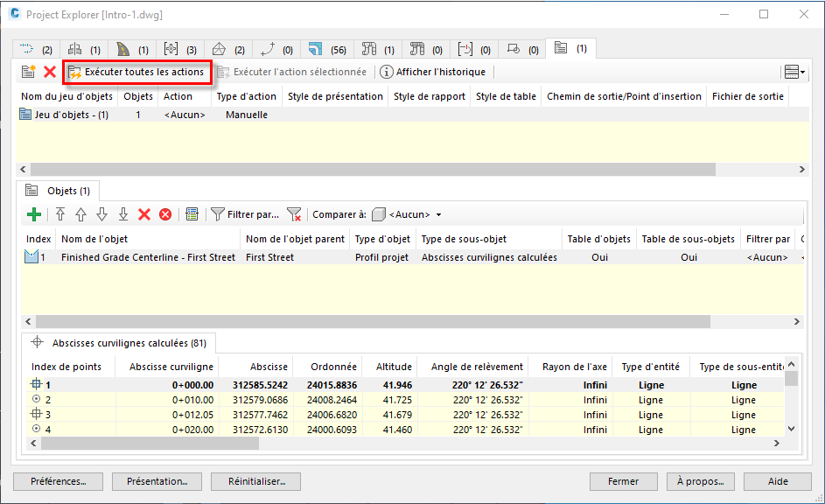The height and width of the screenshot is (504, 825).
Task: Open the alignments tab showing (2)
Action: (x=36, y=50)
